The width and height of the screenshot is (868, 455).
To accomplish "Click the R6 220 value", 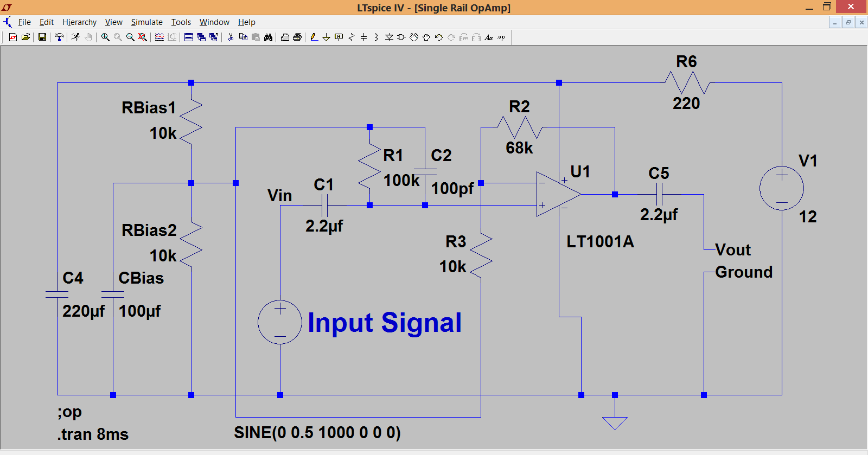I will (x=686, y=103).
